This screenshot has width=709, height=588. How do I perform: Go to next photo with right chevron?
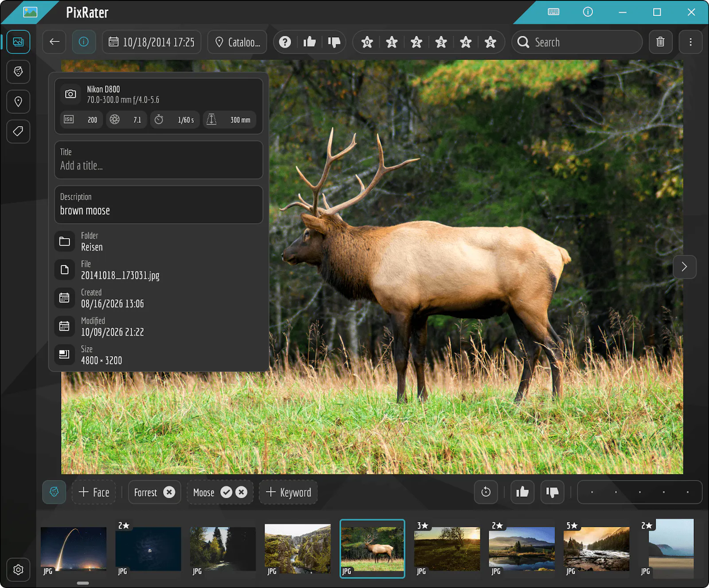click(x=684, y=267)
